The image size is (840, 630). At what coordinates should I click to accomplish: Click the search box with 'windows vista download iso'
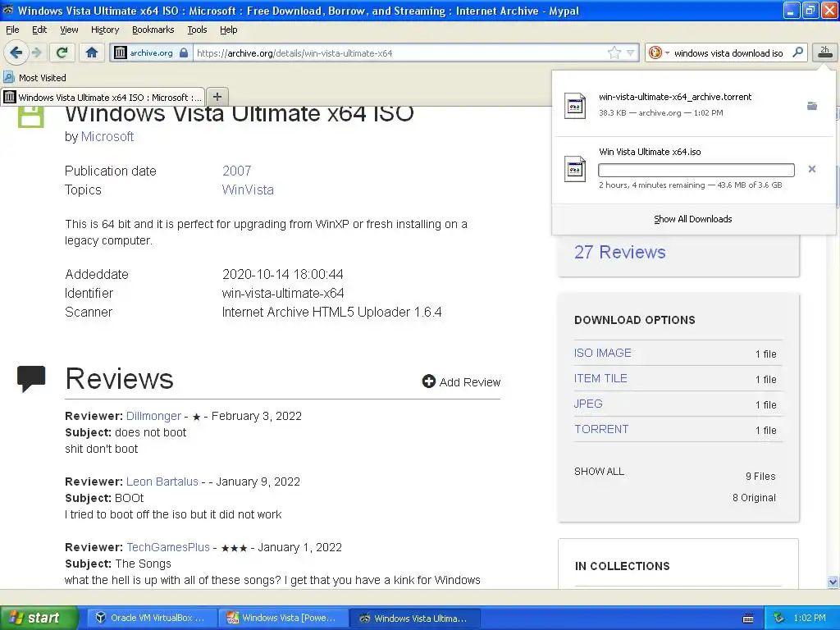[x=728, y=53]
